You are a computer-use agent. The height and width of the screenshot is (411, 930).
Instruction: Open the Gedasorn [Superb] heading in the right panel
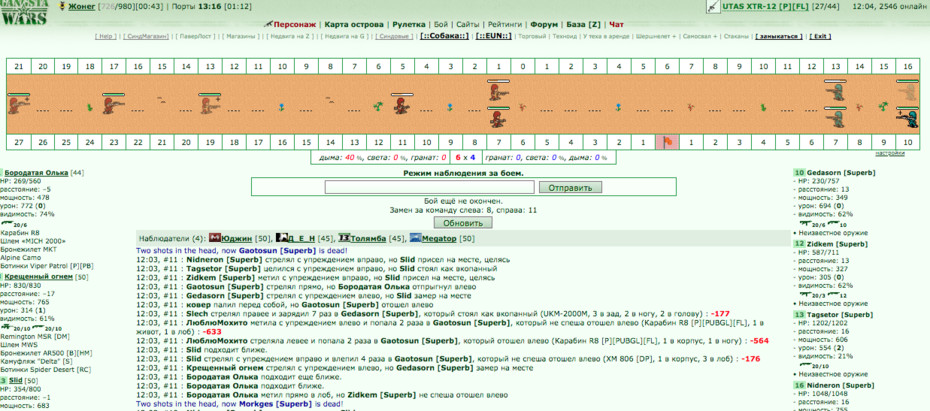tap(841, 173)
